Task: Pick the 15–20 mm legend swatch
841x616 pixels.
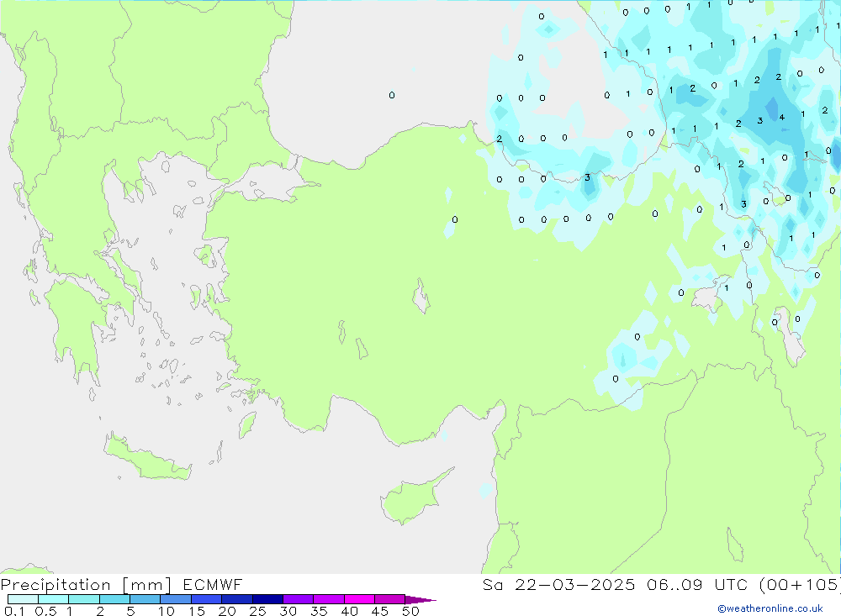Action: coord(207,599)
